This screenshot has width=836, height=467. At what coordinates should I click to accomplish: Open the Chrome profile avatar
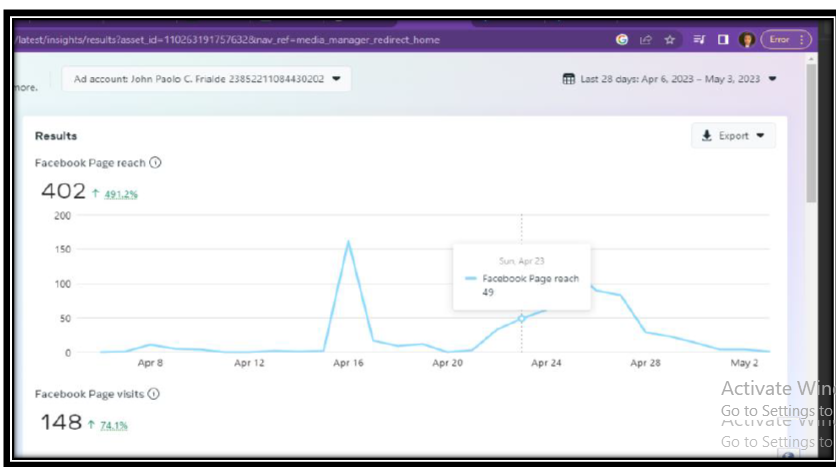pos(747,39)
